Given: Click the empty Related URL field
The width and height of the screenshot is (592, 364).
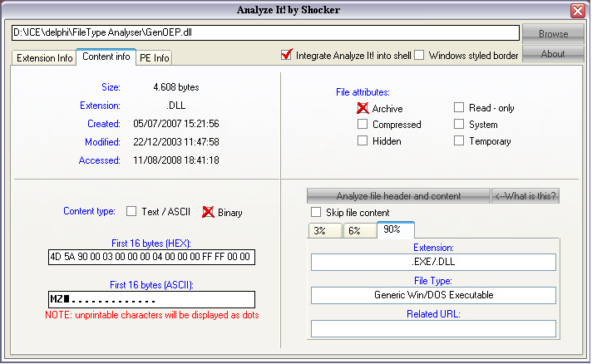Looking at the screenshot, I should click(433, 328).
